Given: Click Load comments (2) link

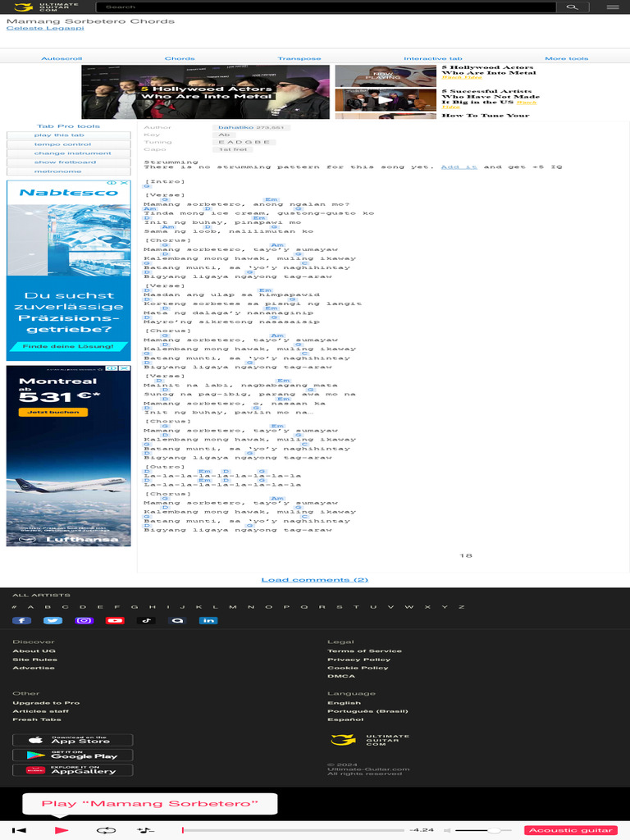Looking at the screenshot, I should tap(314, 580).
